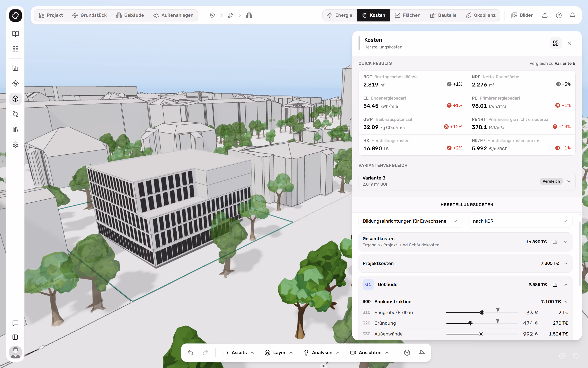Open the dashboard grid icon in sidebar
This screenshot has width=588, height=368.
[15, 49]
